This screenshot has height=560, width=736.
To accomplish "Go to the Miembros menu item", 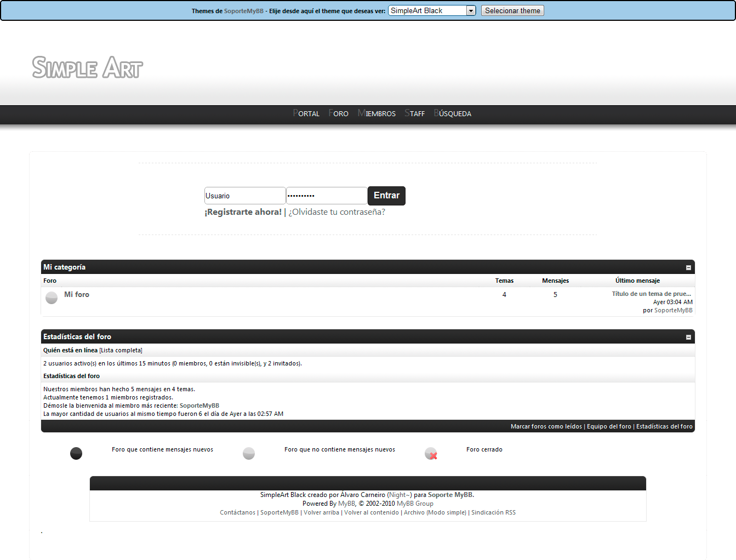I will pyautogui.click(x=376, y=113).
